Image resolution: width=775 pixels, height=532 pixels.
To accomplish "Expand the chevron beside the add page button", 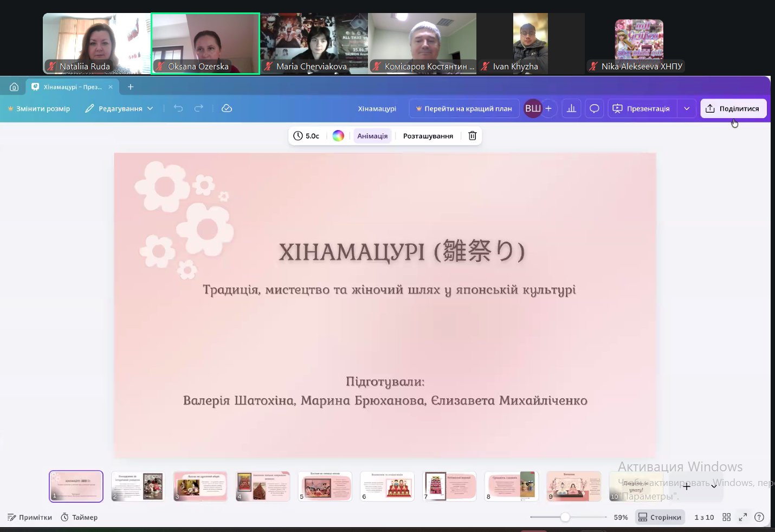I will 714,486.
